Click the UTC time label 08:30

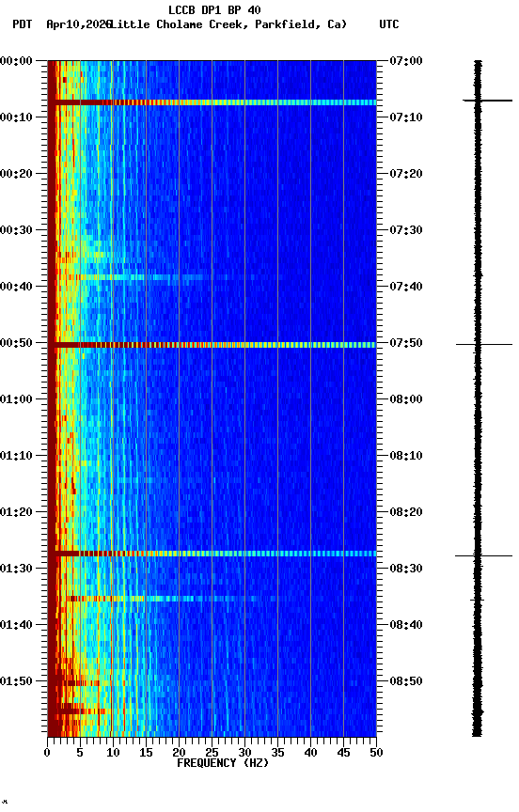406,569
